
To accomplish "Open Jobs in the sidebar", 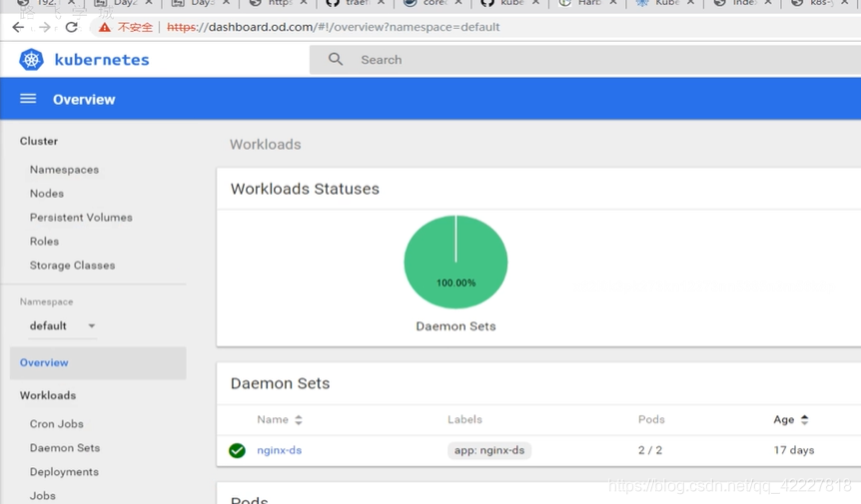I will point(42,496).
